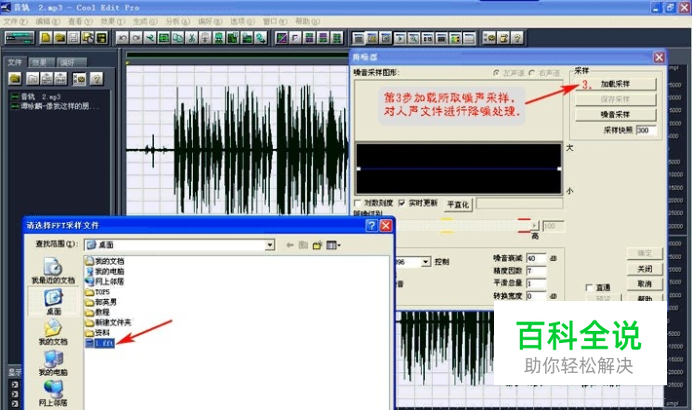
Task: Click the 精度因数 value field
Action: tap(536, 271)
